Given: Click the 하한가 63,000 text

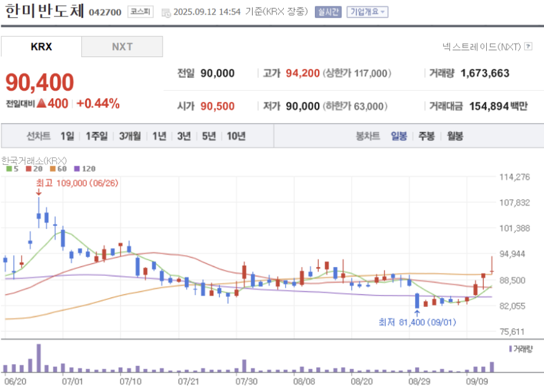Looking at the screenshot, I should pyautogui.click(x=355, y=106).
